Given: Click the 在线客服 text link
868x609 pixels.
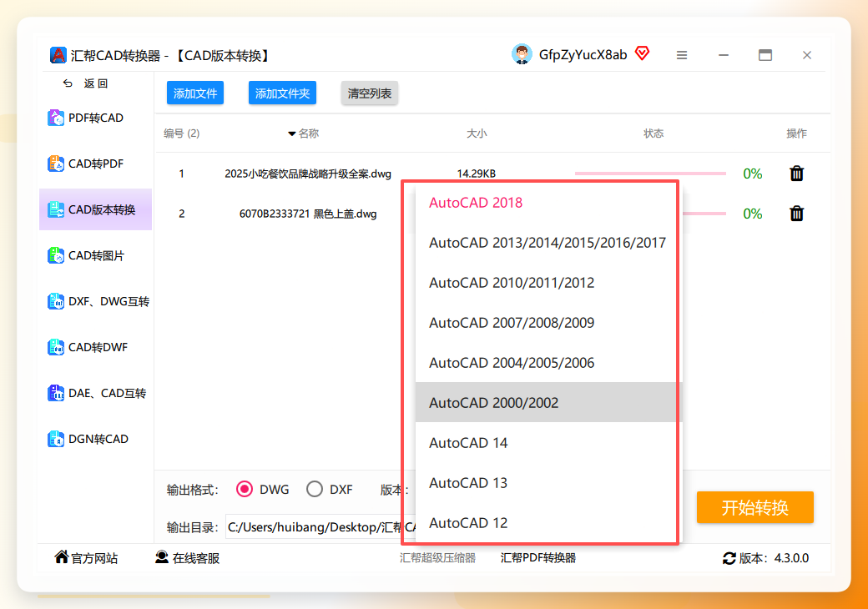Looking at the screenshot, I should [196, 558].
